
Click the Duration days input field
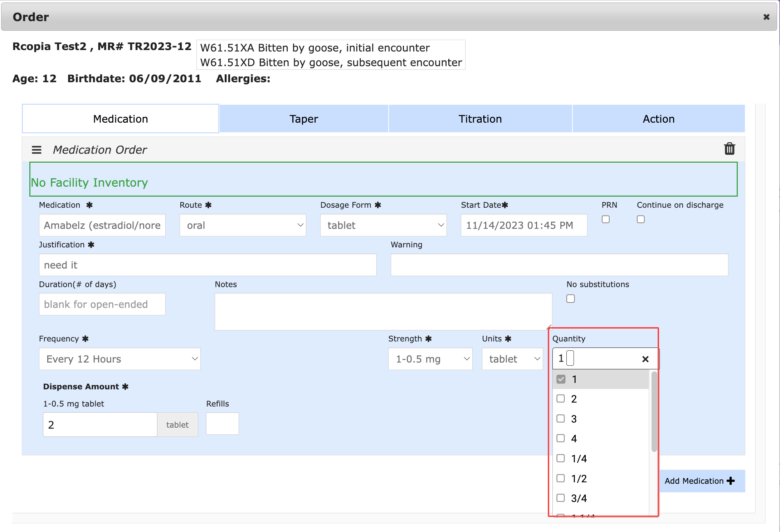point(102,304)
